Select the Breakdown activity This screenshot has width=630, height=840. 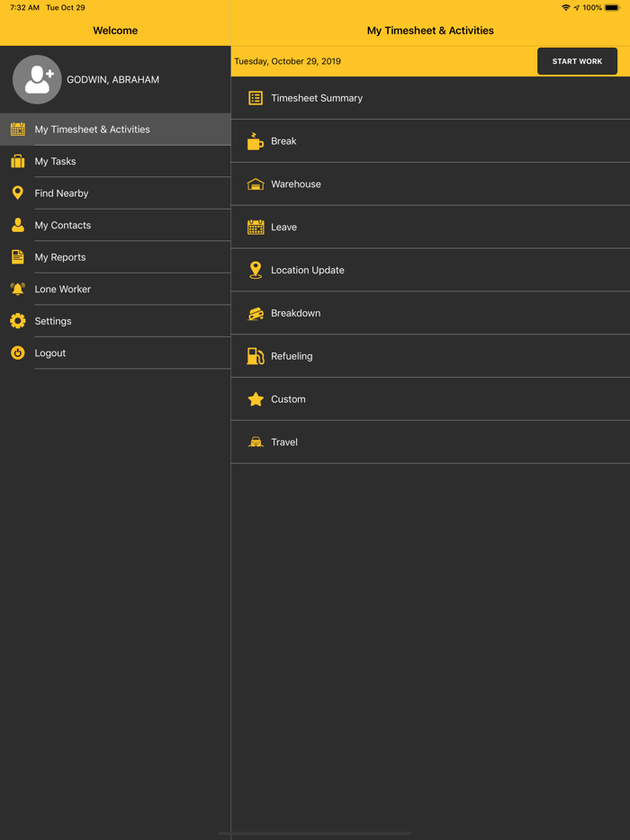click(430, 313)
